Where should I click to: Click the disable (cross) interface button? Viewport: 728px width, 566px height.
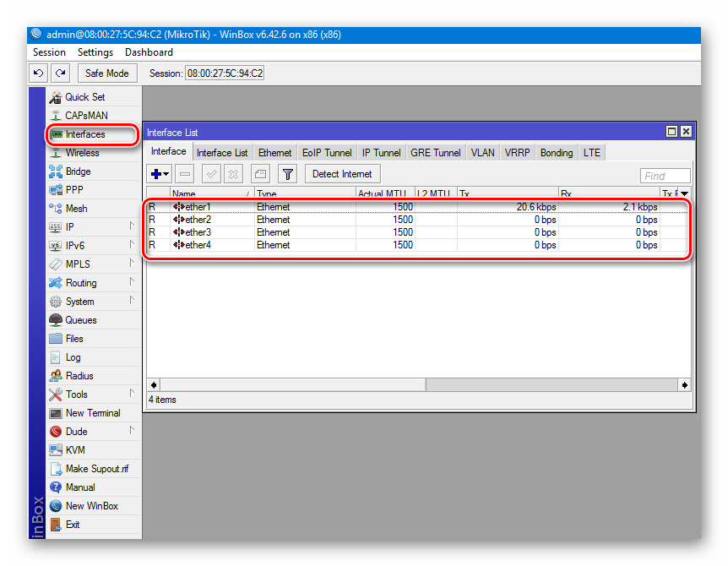(233, 174)
